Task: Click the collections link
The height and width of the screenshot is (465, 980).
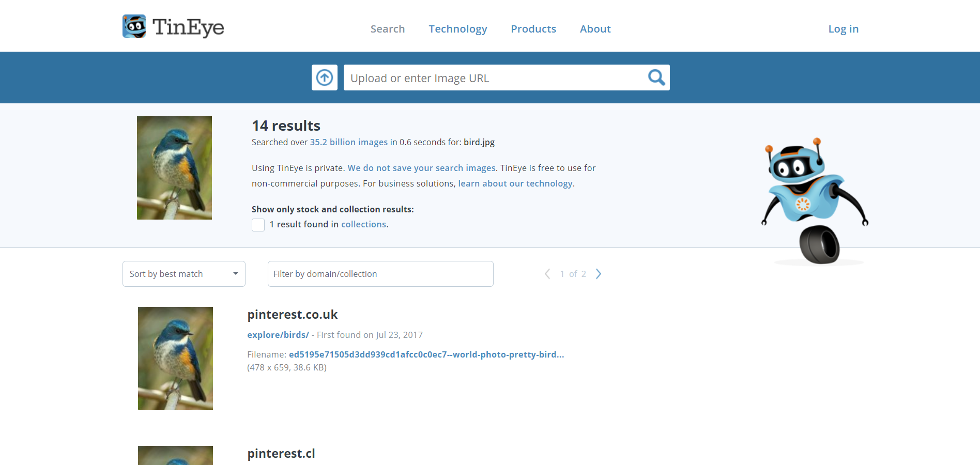Action: 363,224
